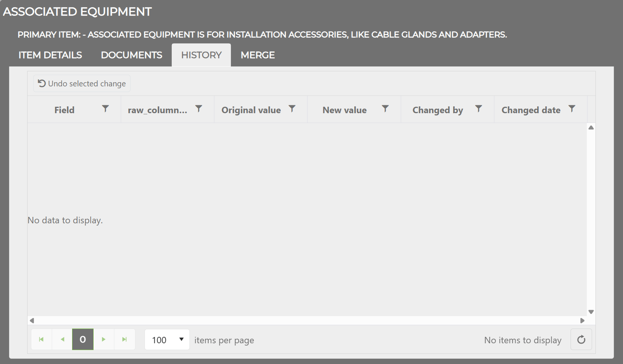This screenshot has width=623, height=364.
Task: Sort by Original value header
Action: point(251,110)
